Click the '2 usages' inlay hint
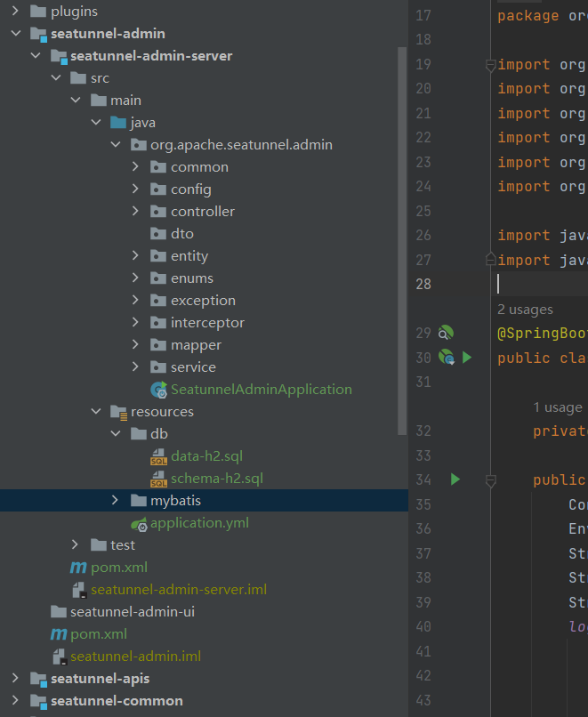The width and height of the screenshot is (588, 717). [525, 310]
